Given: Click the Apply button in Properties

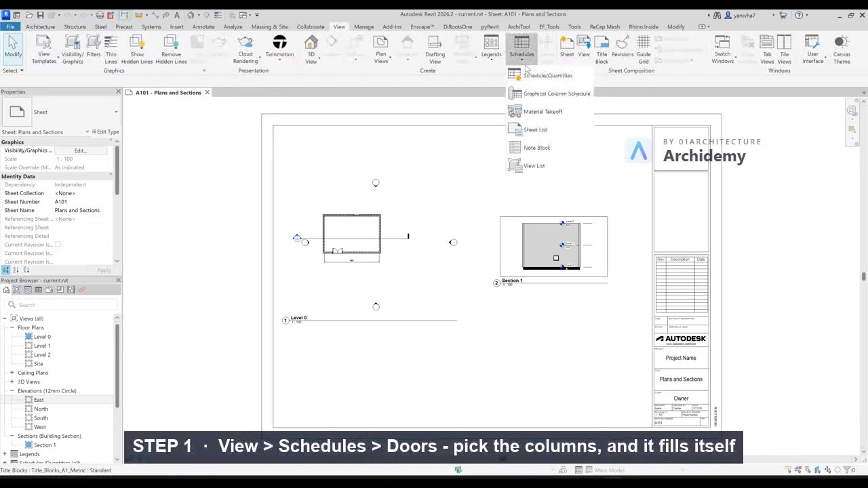Looking at the screenshot, I should (104, 270).
